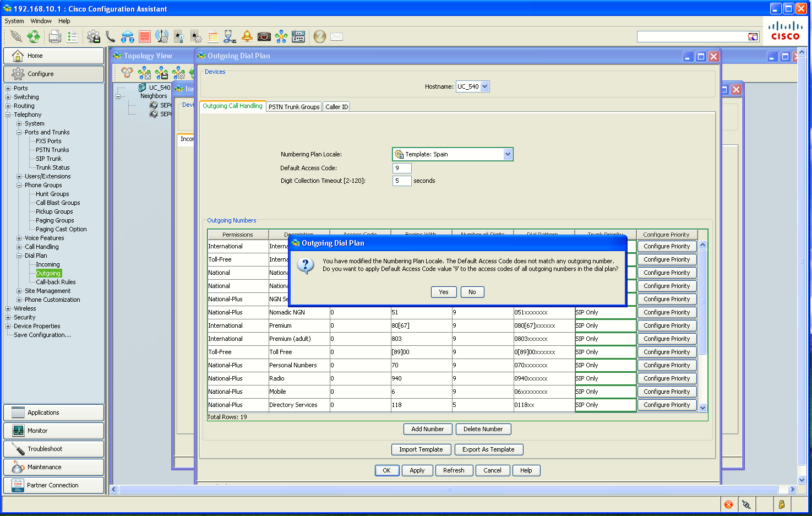Click Configure Priority for the Mobile row
Viewport: 812px width, 516px height.
pyautogui.click(x=667, y=392)
